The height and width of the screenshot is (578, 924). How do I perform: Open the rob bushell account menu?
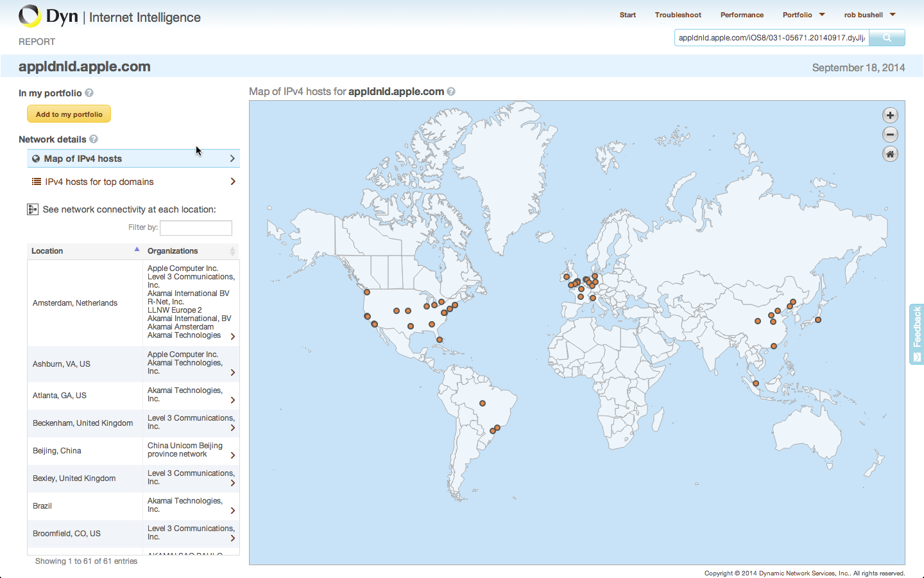coord(869,15)
